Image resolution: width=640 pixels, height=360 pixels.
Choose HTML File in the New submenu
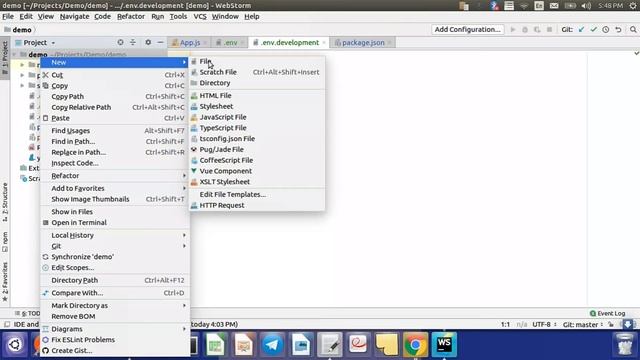click(x=257, y=96)
